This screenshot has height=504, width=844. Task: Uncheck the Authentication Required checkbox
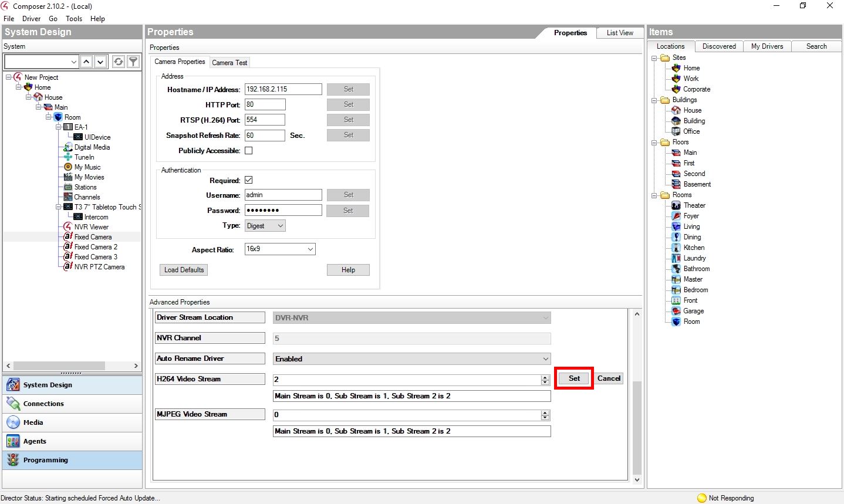(249, 180)
